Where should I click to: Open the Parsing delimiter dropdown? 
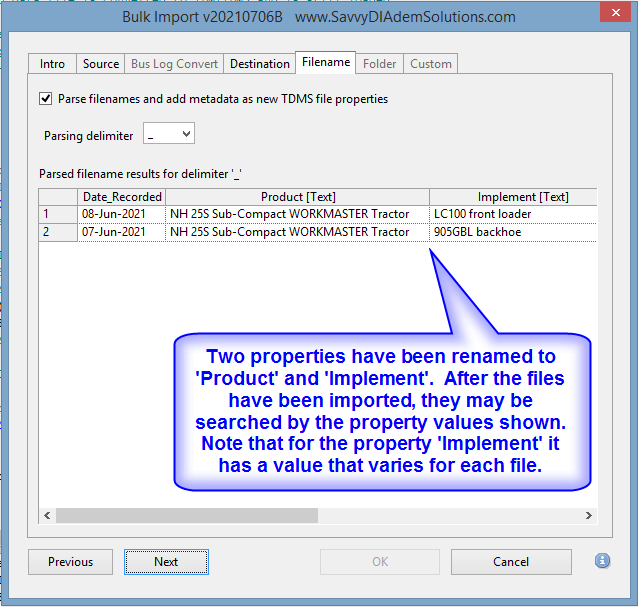[169, 134]
